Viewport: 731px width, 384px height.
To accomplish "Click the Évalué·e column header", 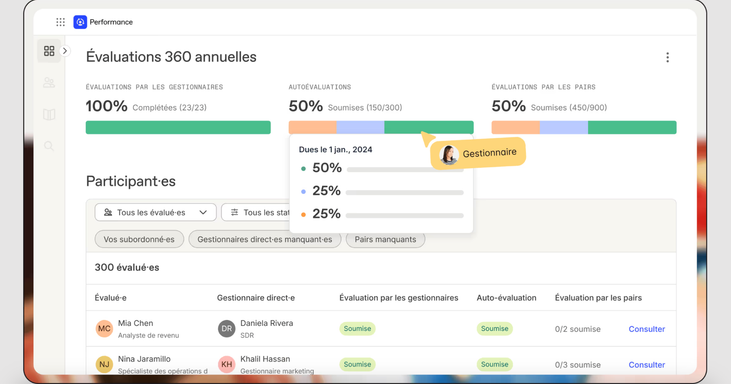I will [x=110, y=298].
